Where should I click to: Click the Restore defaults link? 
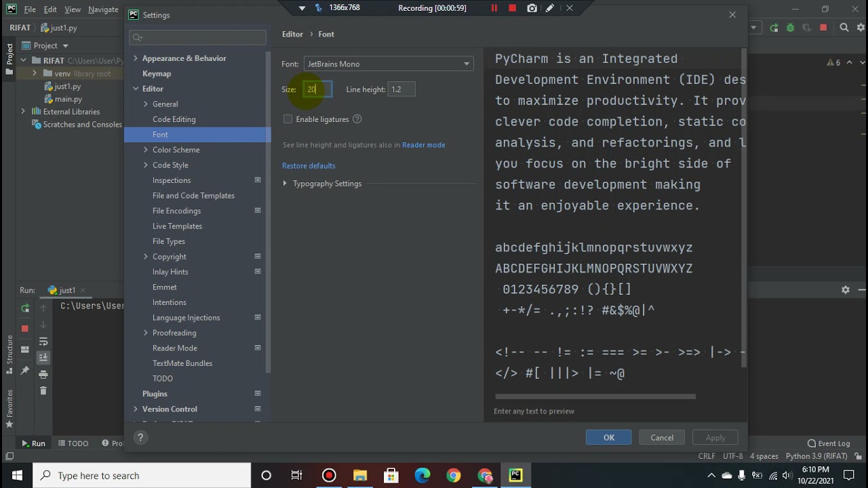(309, 165)
